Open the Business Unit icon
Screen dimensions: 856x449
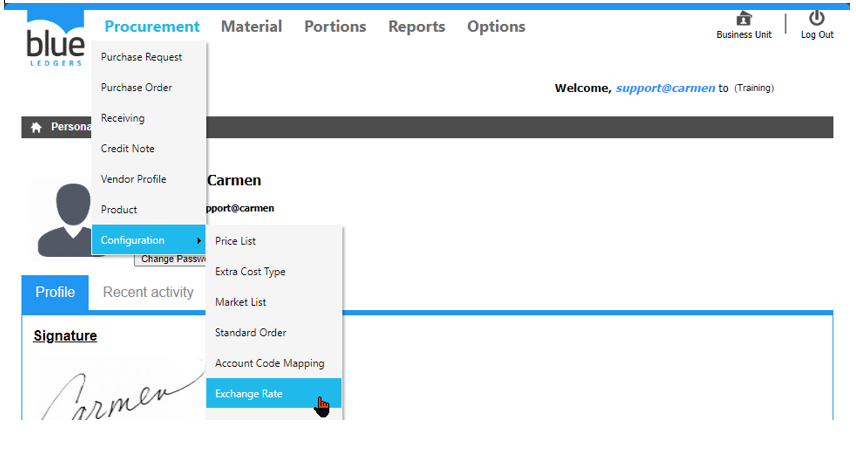click(743, 19)
